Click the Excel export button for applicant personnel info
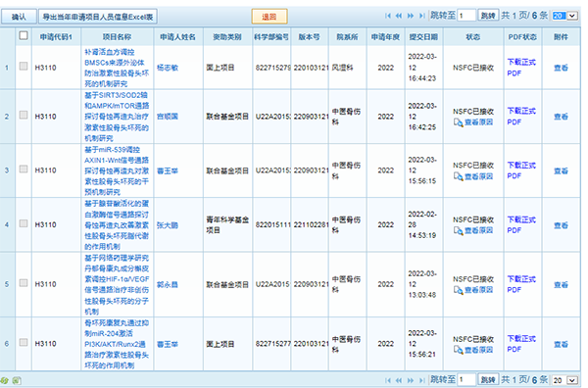The image size is (588, 388). point(98,17)
